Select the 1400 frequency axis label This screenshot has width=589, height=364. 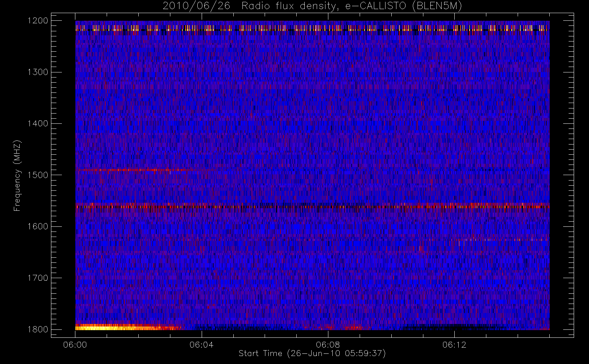click(38, 123)
